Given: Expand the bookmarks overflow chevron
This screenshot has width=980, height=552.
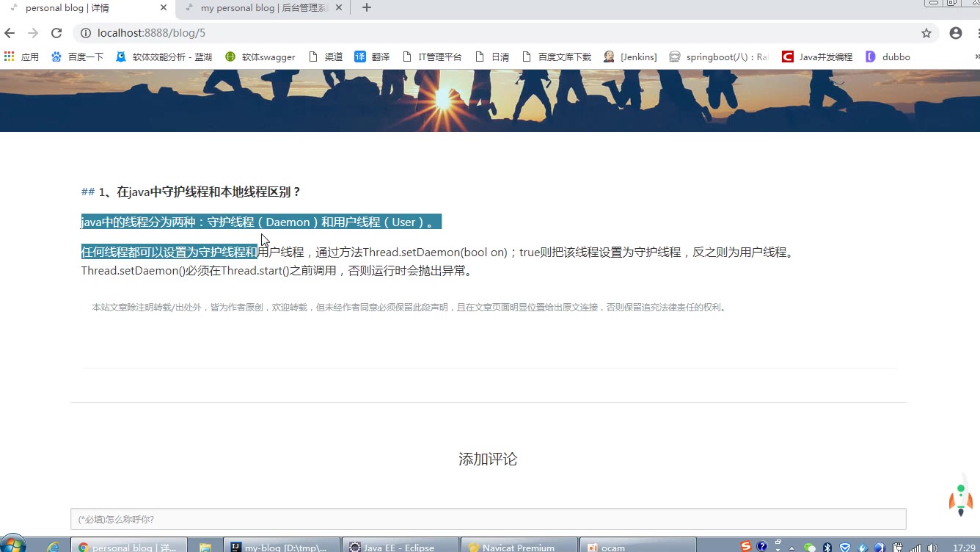Looking at the screenshot, I should (976, 57).
